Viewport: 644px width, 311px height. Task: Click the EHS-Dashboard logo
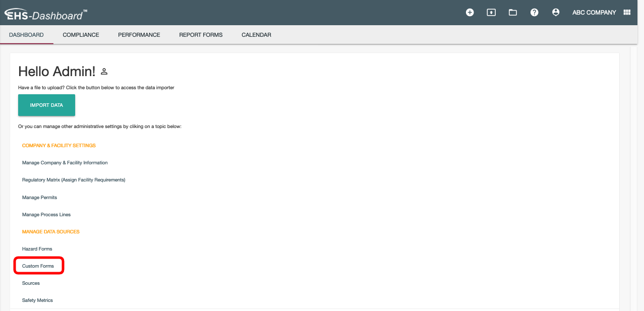45,14
